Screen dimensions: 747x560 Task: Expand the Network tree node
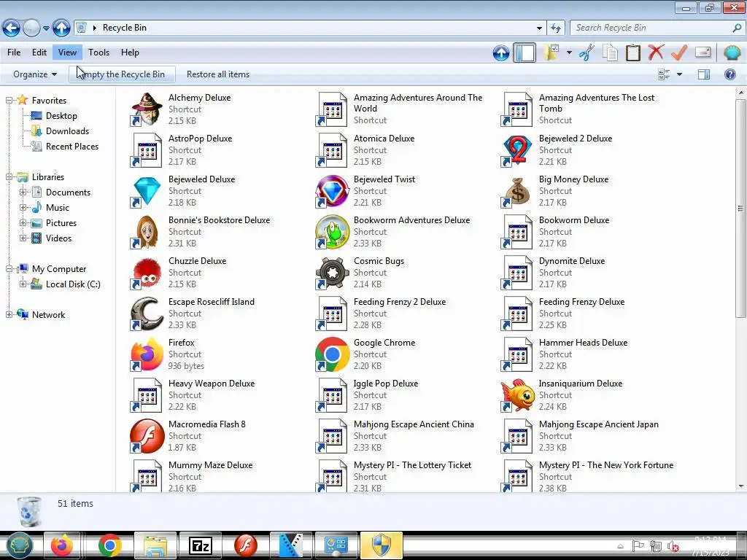tap(9, 314)
